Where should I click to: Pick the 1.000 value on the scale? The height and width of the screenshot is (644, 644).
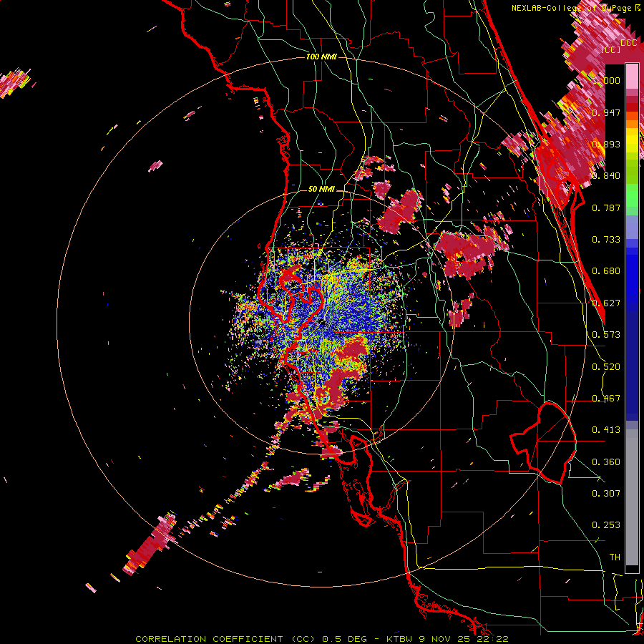pos(606,80)
